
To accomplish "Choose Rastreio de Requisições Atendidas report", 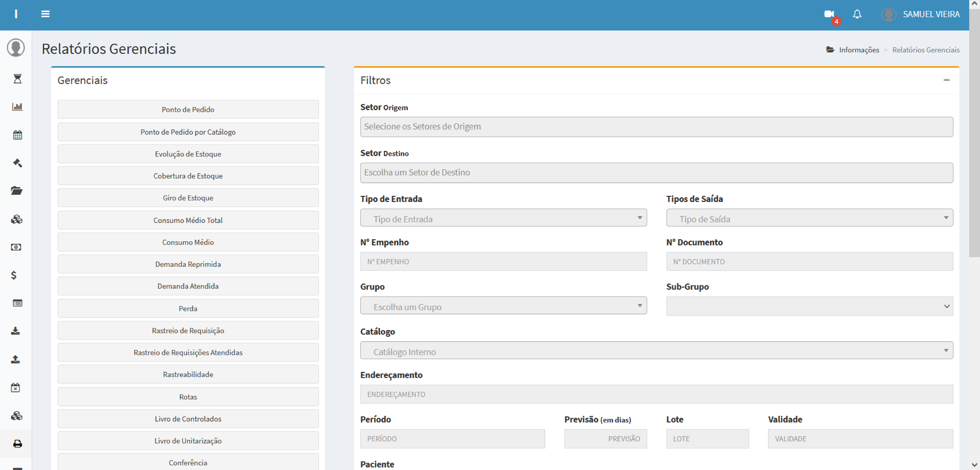I will point(188,353).
